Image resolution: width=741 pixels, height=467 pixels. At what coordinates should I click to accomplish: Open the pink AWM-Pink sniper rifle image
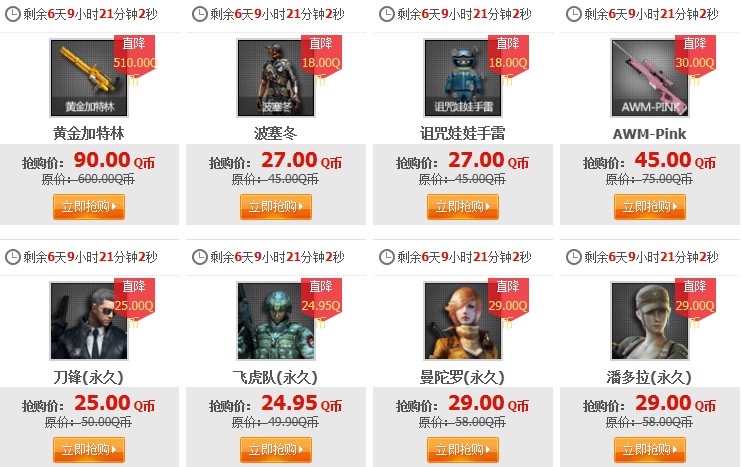pyautogui.click(x=650, y=78)
